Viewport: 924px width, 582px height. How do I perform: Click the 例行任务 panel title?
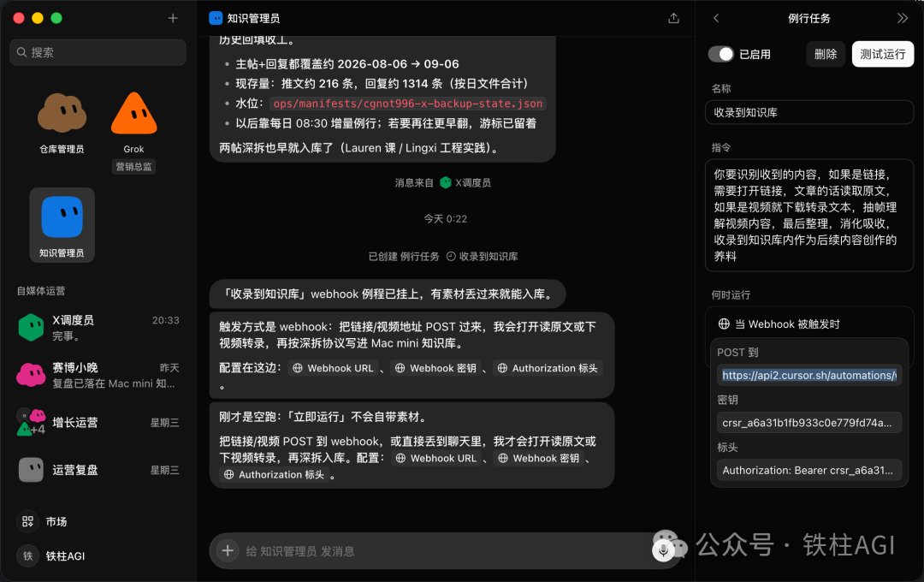point(809,18)
